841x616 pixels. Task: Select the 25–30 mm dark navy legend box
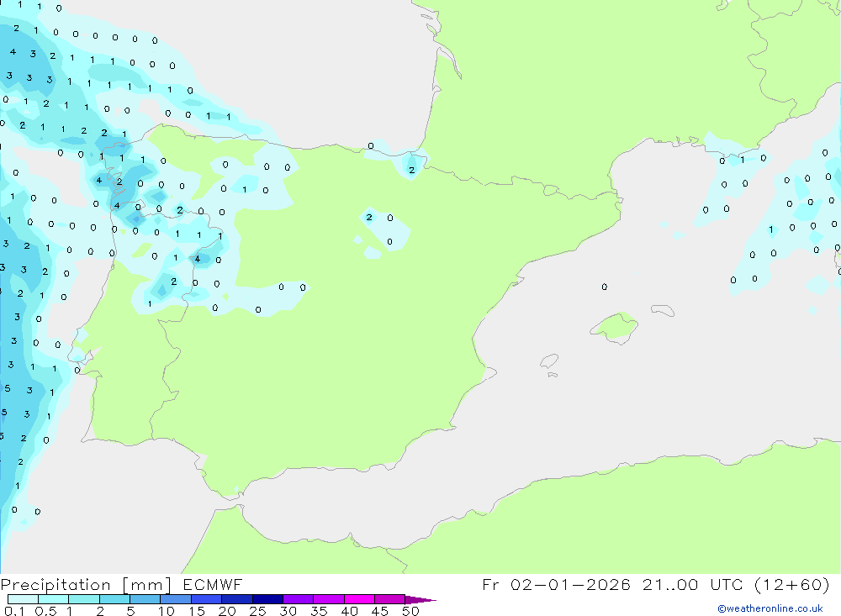[267, 599]
